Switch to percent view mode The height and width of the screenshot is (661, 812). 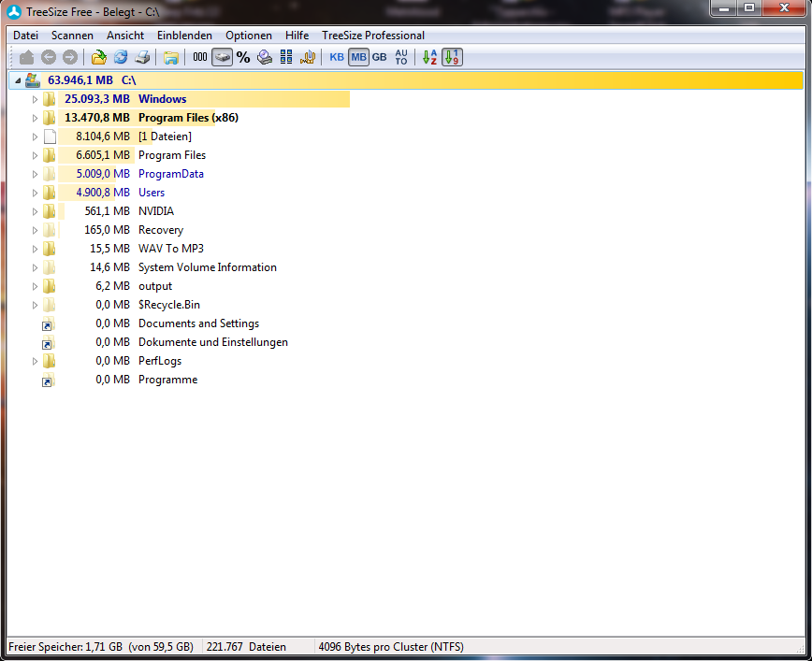tap(243, 57)
